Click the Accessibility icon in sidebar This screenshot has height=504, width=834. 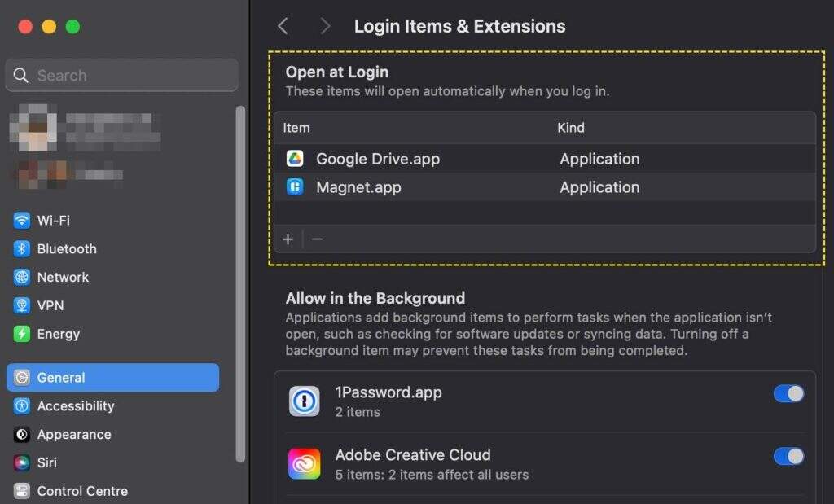pyautogui.click(x=22, y=406)
